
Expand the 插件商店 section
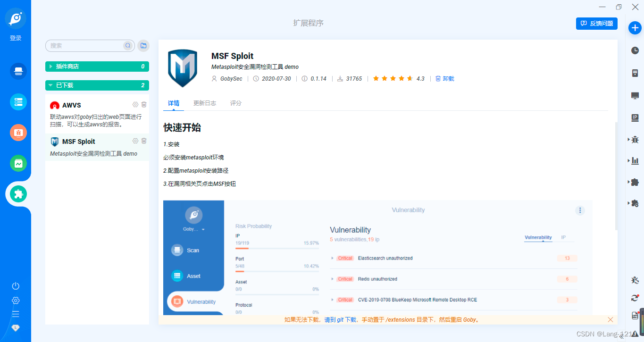coord(97,67)
